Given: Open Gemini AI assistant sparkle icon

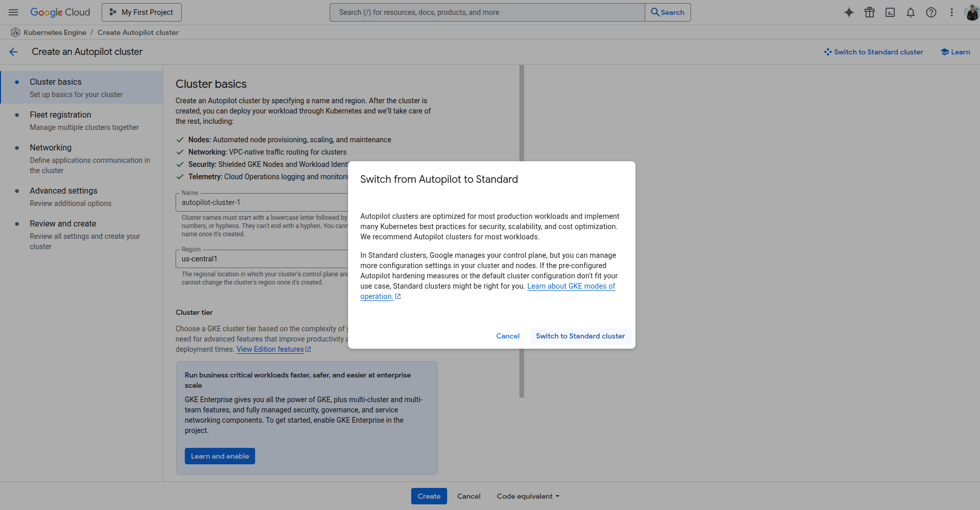Looking at the screenshot, I should click(849, 12).
